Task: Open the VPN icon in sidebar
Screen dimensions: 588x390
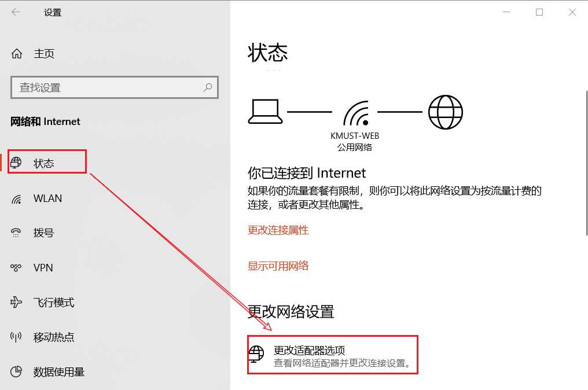Action: coord(16,267)
